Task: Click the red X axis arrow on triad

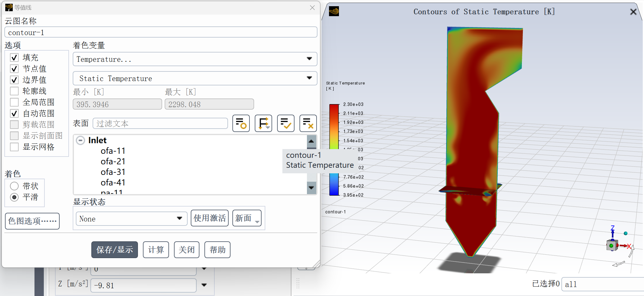Action: click(625, 246)
